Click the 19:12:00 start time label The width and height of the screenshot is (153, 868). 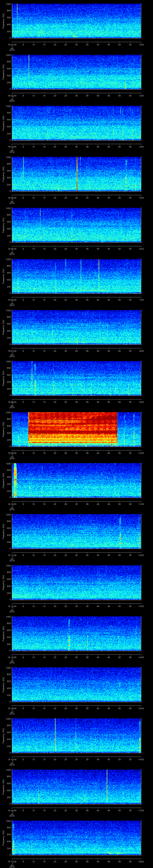click(12, 606)
